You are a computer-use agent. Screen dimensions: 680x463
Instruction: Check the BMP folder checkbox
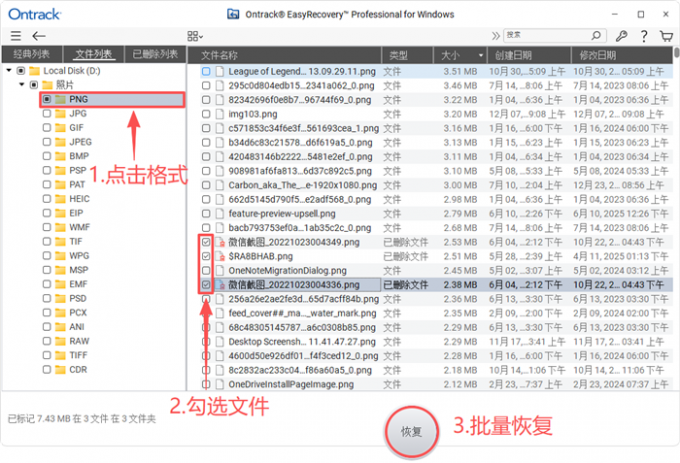click(47, 156)
